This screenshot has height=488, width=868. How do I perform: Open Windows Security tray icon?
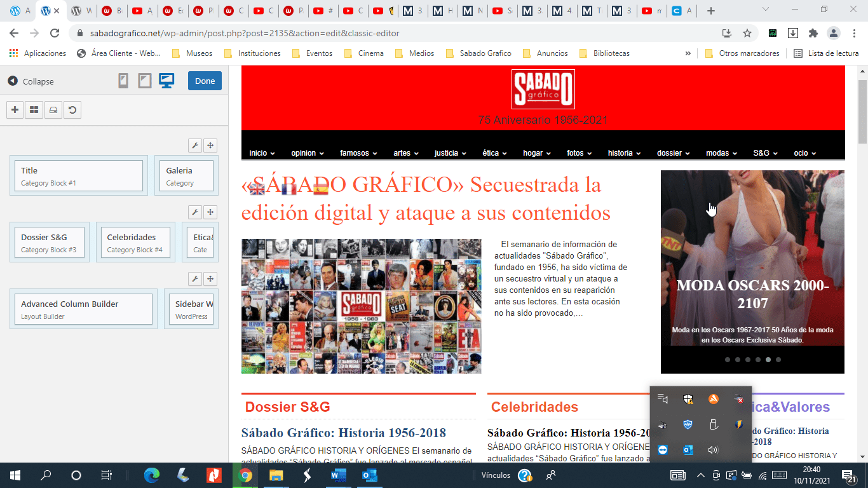[x=688, y=399]
